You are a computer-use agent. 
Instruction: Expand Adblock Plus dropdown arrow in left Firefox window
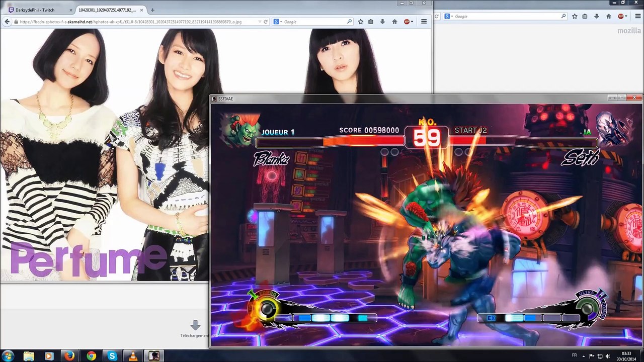[x=412, y=22]
